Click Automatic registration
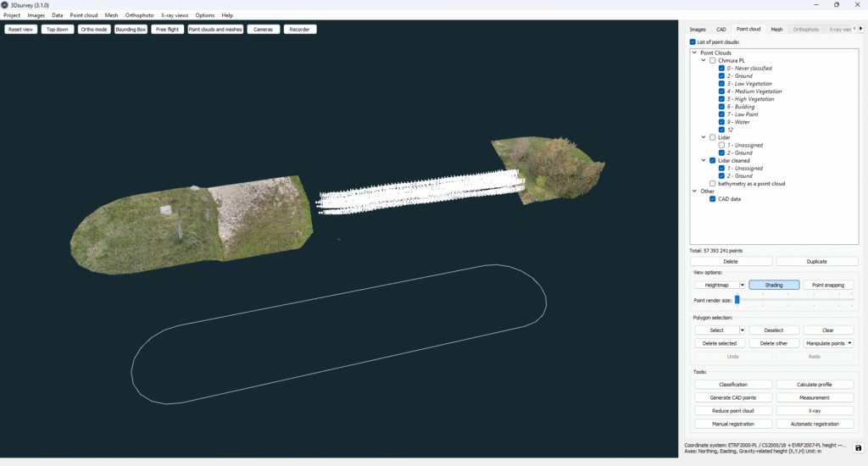This screenshot has height=466, width=868. pyautogui.click(x=815, y=424)
